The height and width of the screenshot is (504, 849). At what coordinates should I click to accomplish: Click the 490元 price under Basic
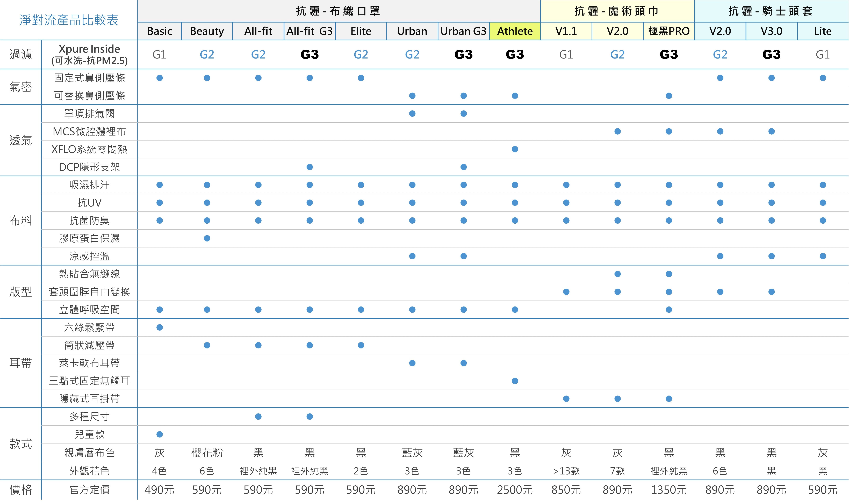coord(160,490)
